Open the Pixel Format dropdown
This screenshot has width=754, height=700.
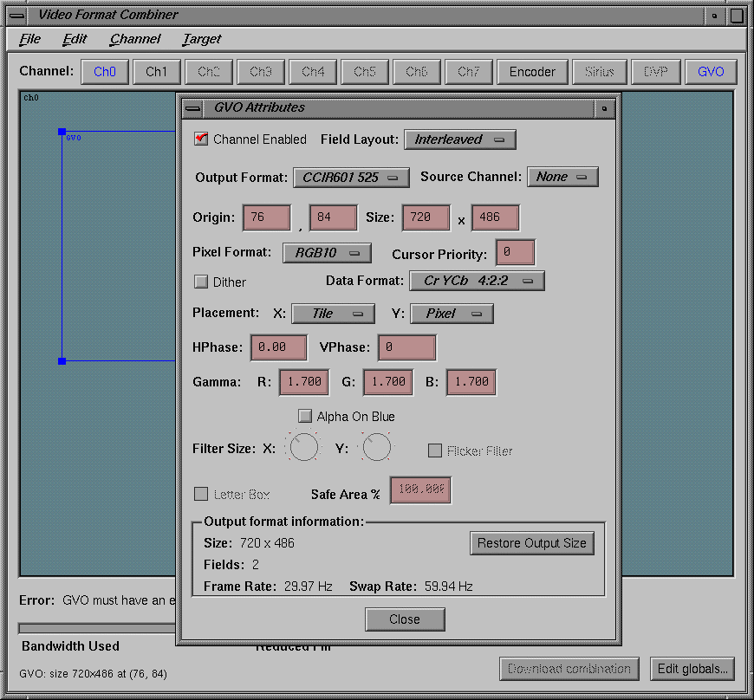[327, 252]
